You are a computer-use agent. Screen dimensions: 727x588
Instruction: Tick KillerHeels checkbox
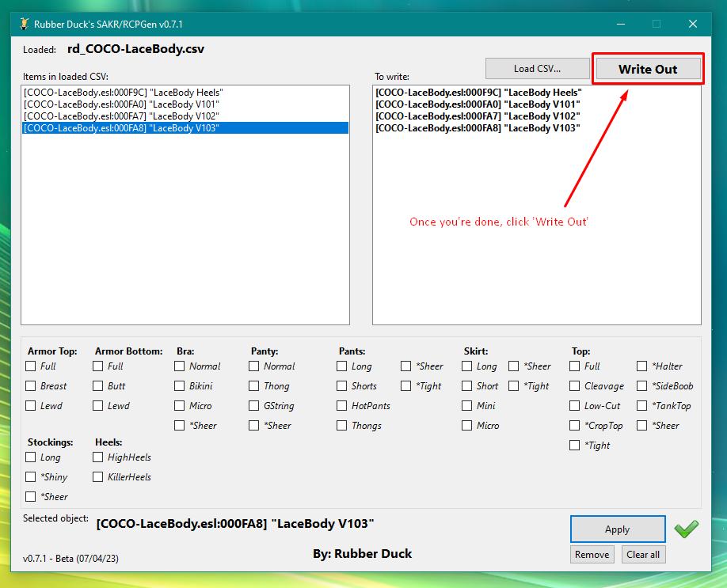[x=98, y=476]
